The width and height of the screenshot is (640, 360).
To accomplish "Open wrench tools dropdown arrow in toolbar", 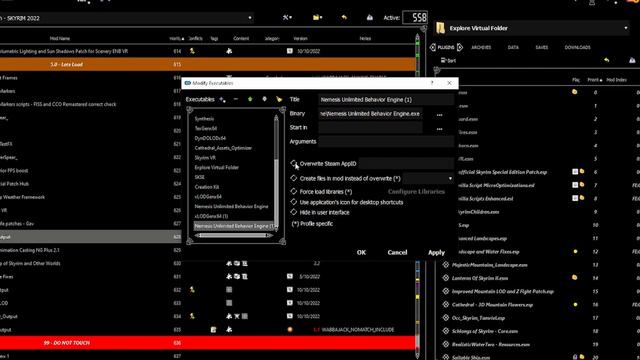I will [291, 18].
